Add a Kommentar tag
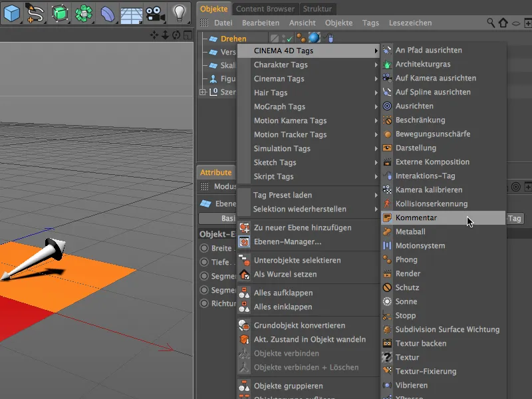Viewport: 532px width, 399px height. pyautogui.click(x=443, y=218)
